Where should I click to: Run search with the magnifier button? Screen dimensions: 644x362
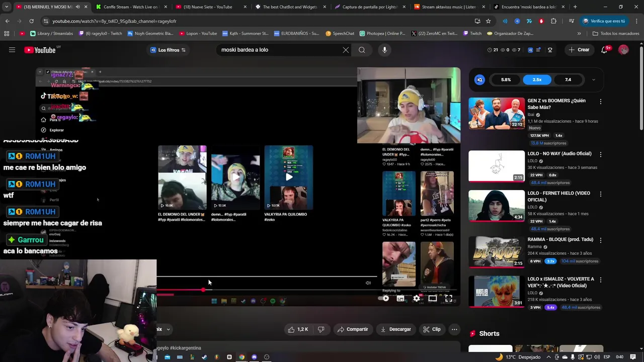pyautogui.click(x=362, y=50)
